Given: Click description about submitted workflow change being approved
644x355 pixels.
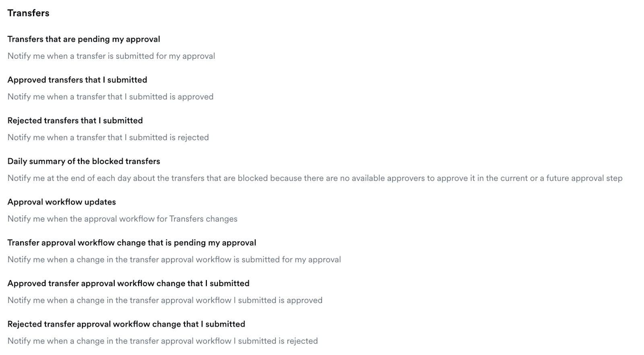Looking at the screenshot, I should [165, 300].
